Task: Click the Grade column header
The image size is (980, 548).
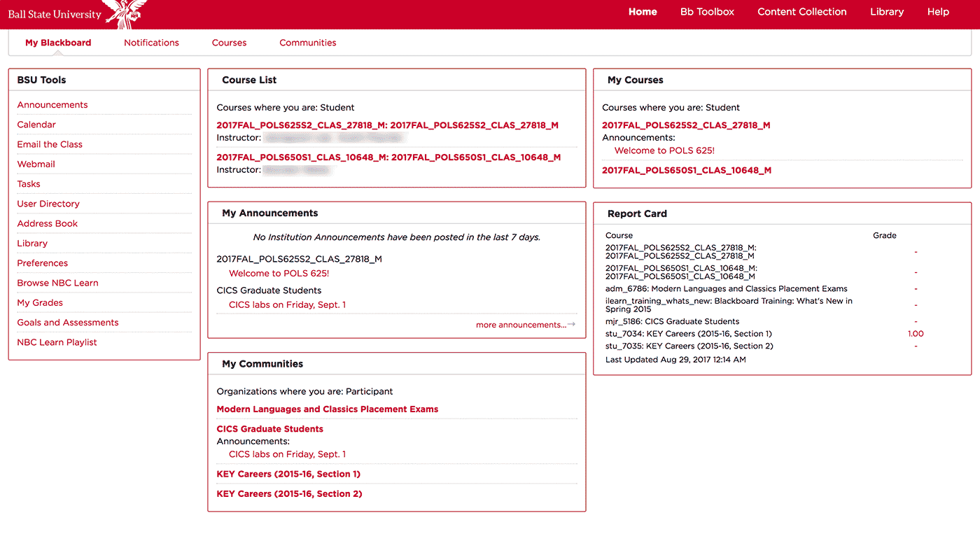Action: point(885,236)
